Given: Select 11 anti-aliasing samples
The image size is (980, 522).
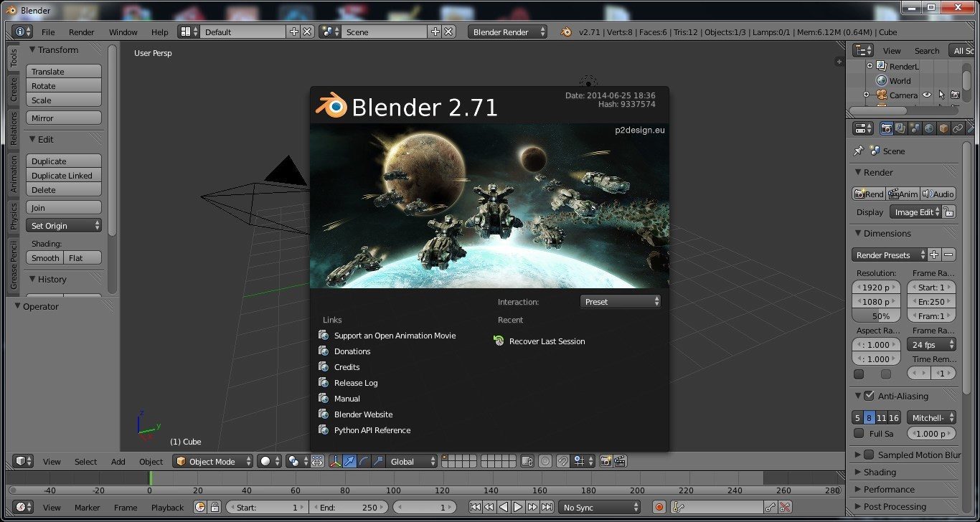Looking at the screenshot, I should pyautogui.click(x=882, y=417).
